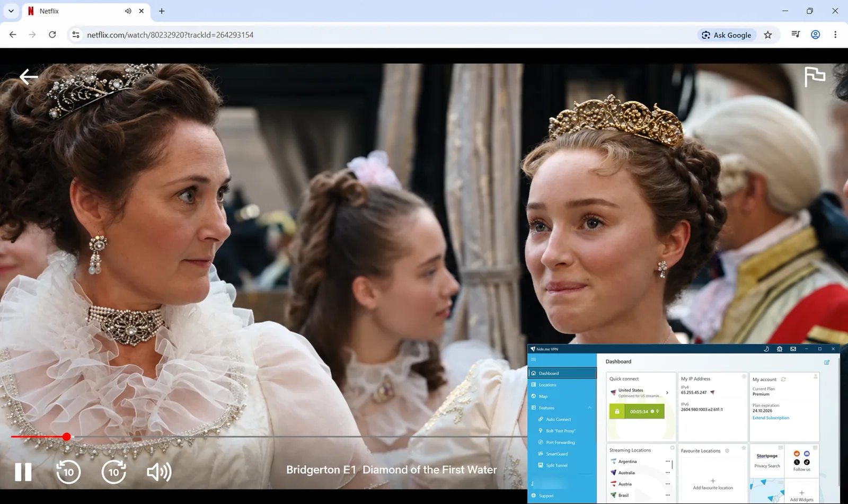
Task: Click the Extend Subscription link
Action: 771,418
